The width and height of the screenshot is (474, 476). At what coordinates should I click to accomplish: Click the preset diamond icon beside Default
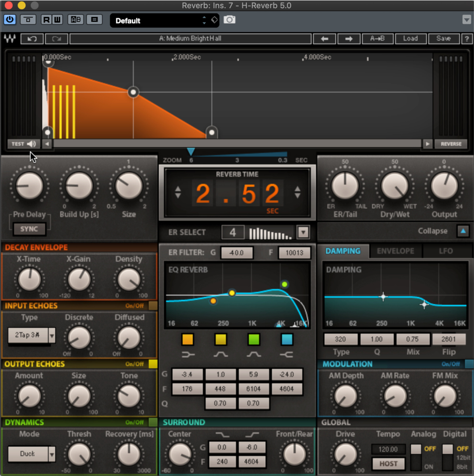click(x=214, y=19)
